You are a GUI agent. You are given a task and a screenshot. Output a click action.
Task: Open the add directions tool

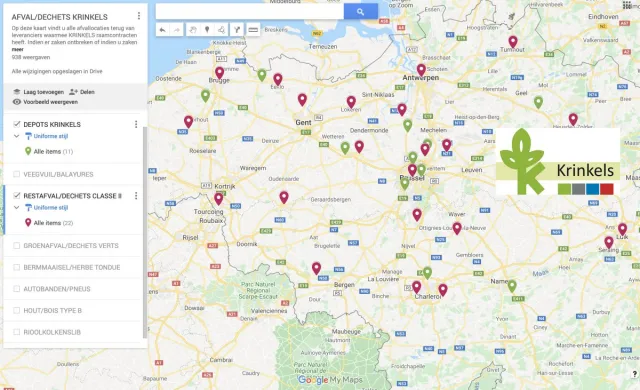237,30
